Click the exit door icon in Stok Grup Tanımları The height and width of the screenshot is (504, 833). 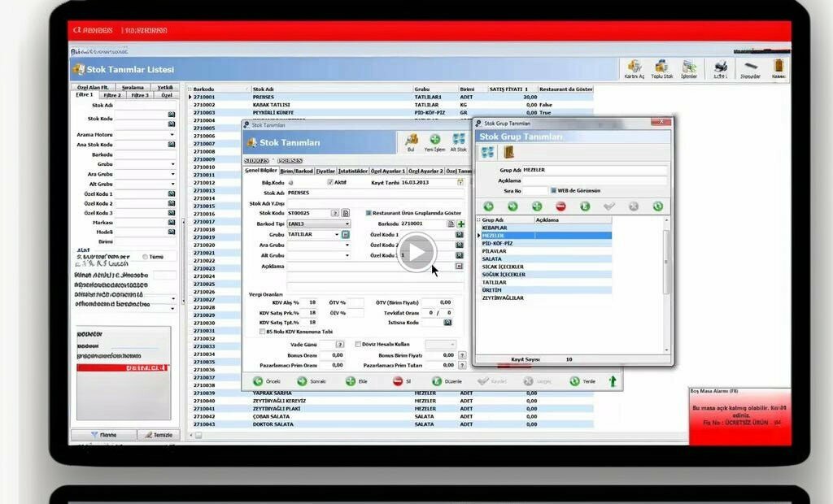click(508, 153)
